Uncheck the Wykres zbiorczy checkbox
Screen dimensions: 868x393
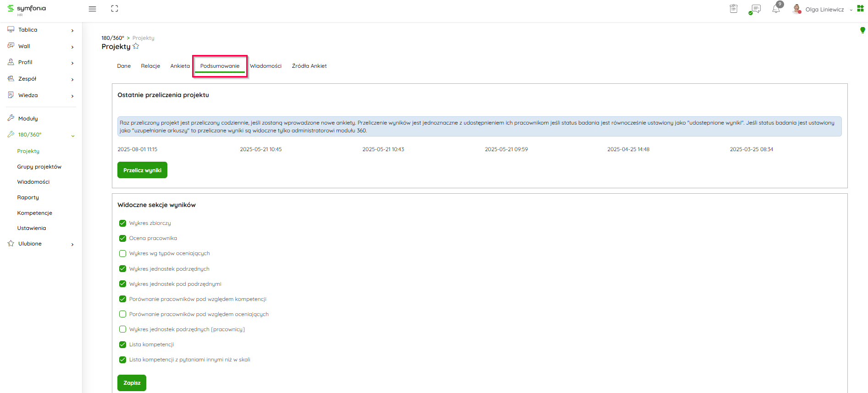click(x=122, y=223)
